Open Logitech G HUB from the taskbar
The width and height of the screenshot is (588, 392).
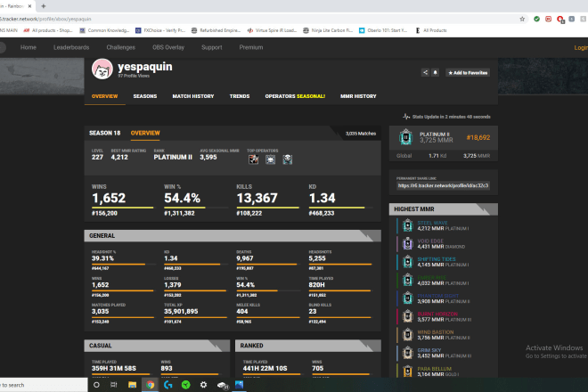click(x=167, y=385)
